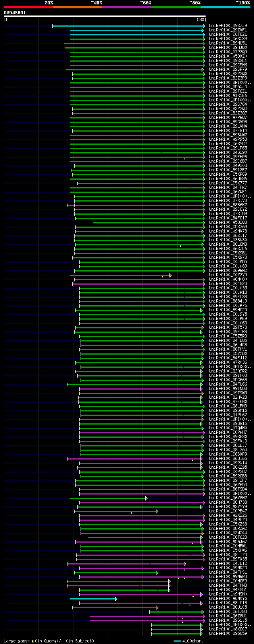Click the UniRef100_Q6V8M7 label

pyautogui.click(x=228, y=498)
